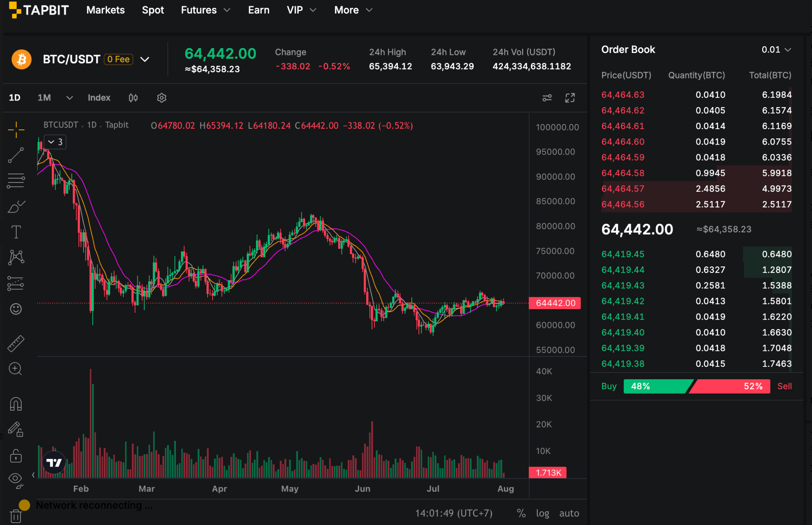Click the 64442.00 price label on axis
The width and height of the screenshot is (812, 525).
pyautogui.click(x=555, y=303)
